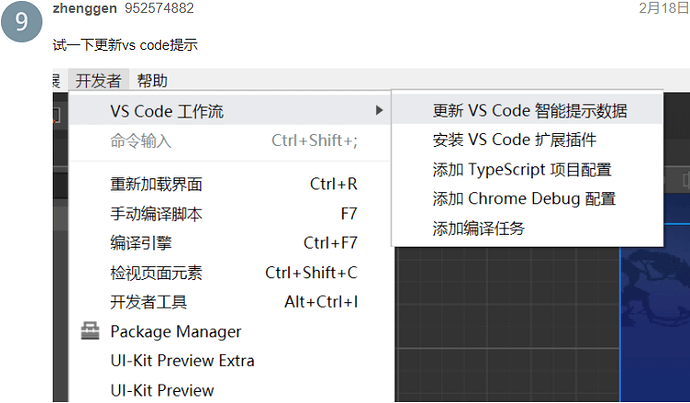Select UI-Kit Preview Extra
Image resolution: width=690 pixels, height=403 pixels.
click(182, 360)
